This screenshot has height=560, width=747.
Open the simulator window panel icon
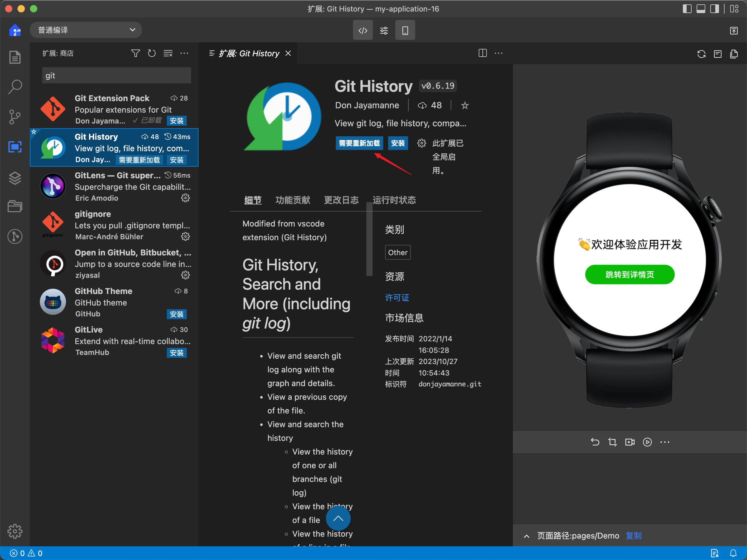pyautogui.click(x=718, y=54)
